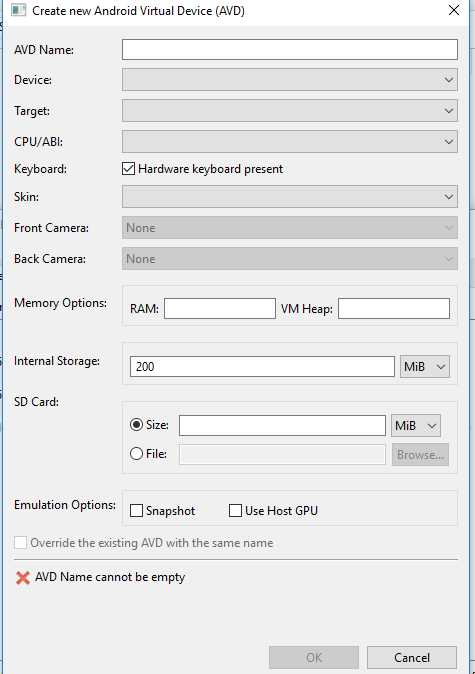475x674 pixels.
Task: Click the 'Emulation Options:' label
Action: coord(65,505)
